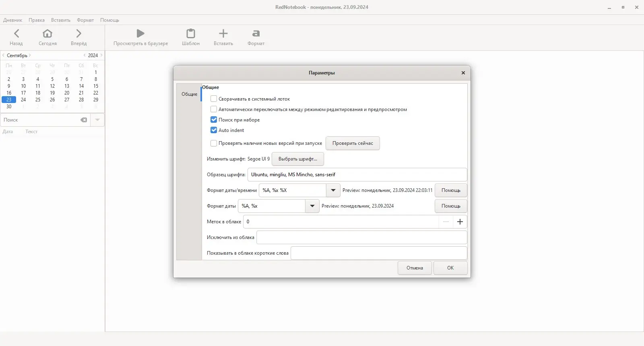Screen dimensions: 644x346
Task: Enable Сворачивать в системный лоток checkbox
Action: click(214, 99)
